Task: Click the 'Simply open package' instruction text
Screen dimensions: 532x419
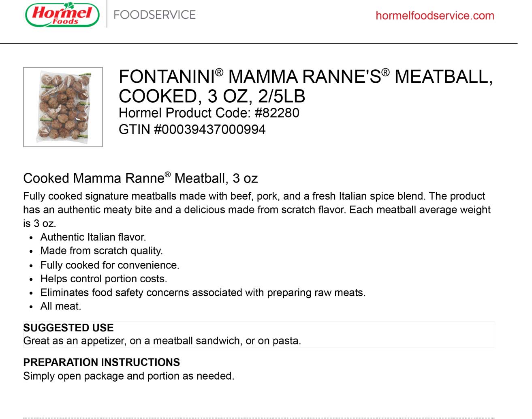Action: 128,376
